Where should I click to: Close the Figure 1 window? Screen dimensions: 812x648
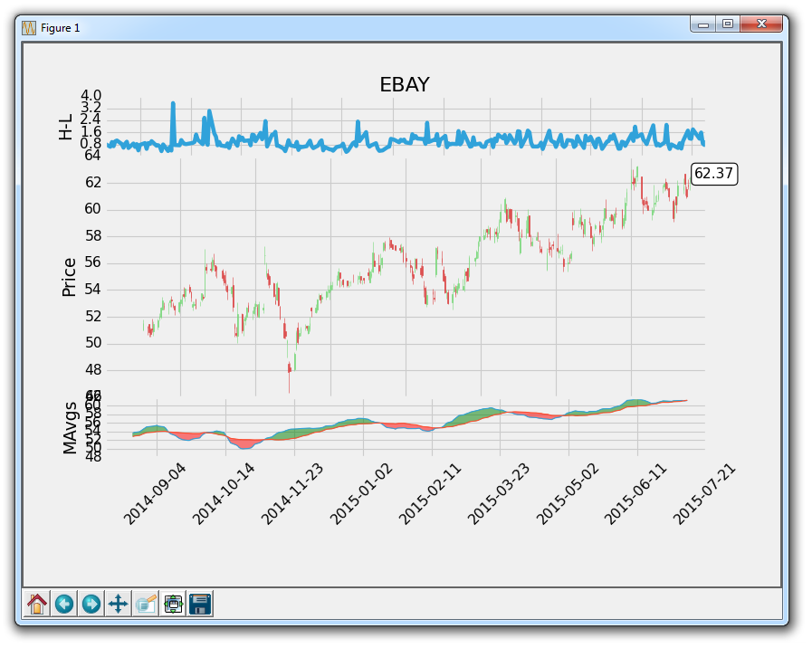click(760, 25)
